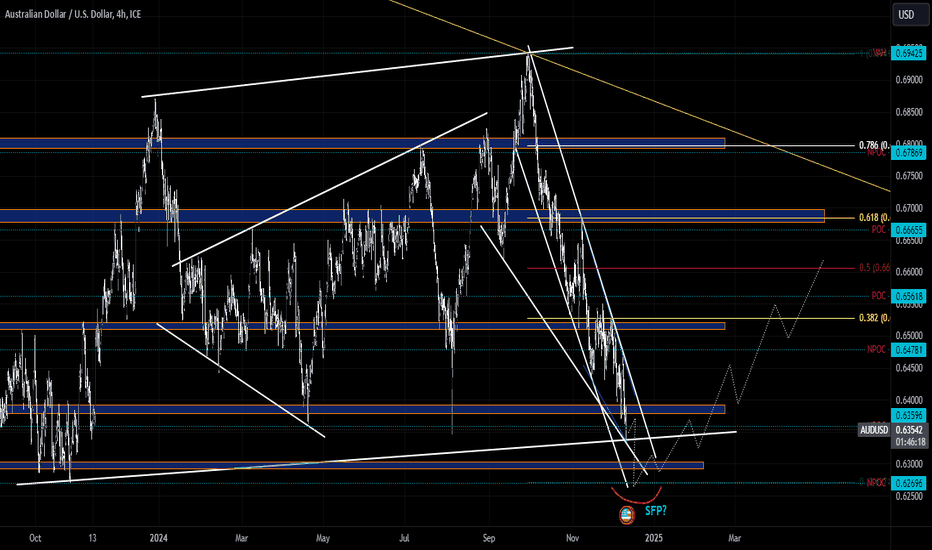Viewport: 932px width, 550px height.
Task: Open the USD currency selector
Action: pos(911,14)
